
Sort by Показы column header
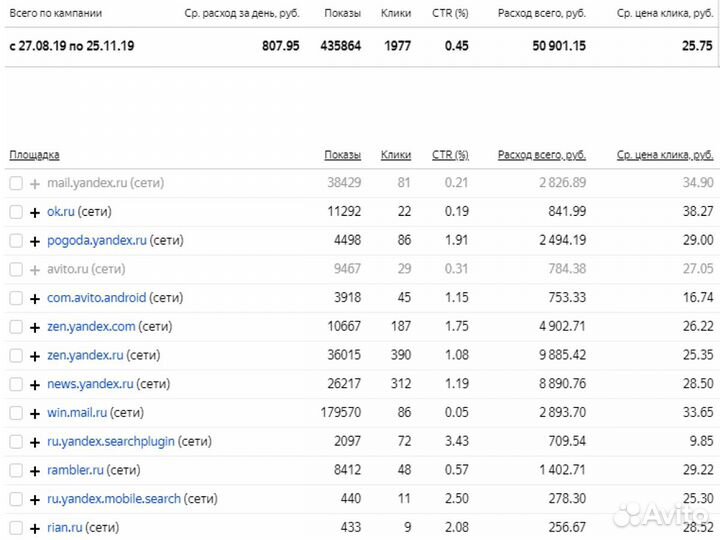click(x=342, y=155)
